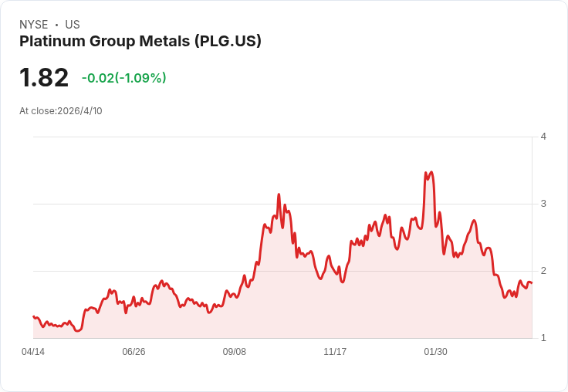Click the current price 1.82

click(x=44, y=78)
